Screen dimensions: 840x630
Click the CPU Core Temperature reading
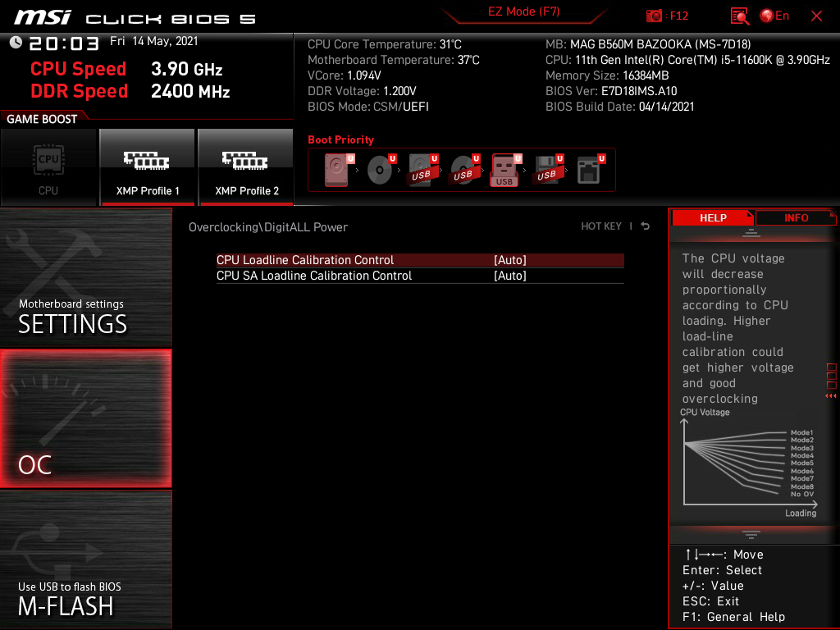point(384,44)
